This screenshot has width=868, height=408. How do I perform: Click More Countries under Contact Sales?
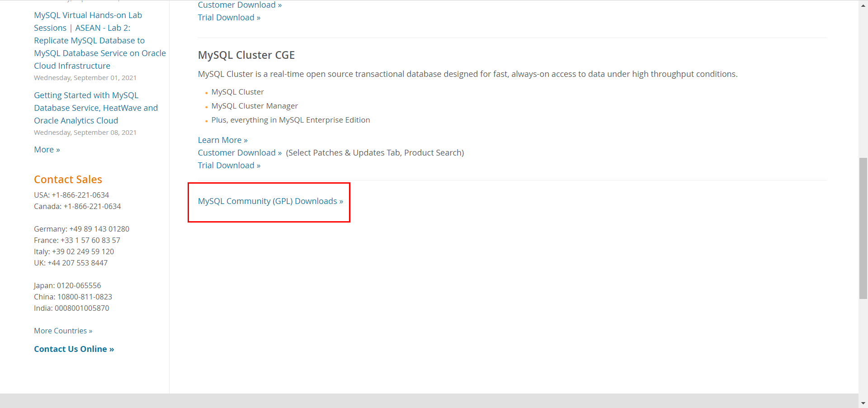(x=62, y=331)
